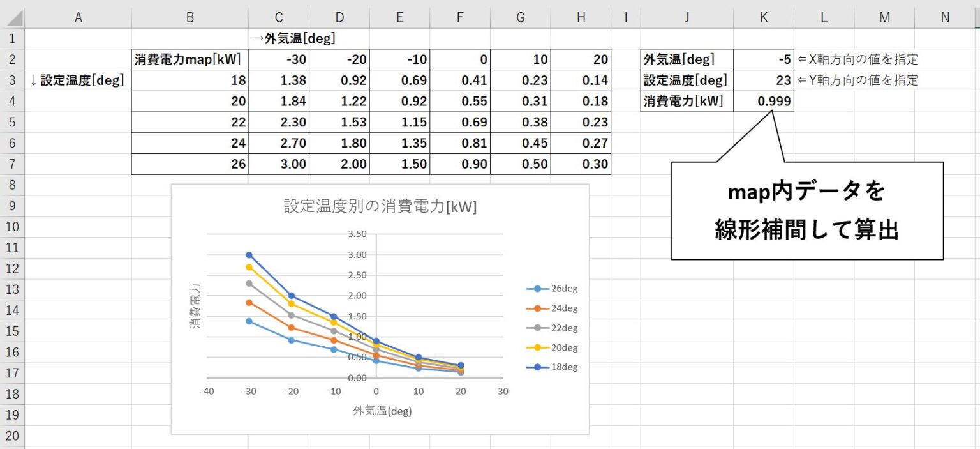Screen dimensions: 980x449
Task: Select column N header
Action: point(945,18)
